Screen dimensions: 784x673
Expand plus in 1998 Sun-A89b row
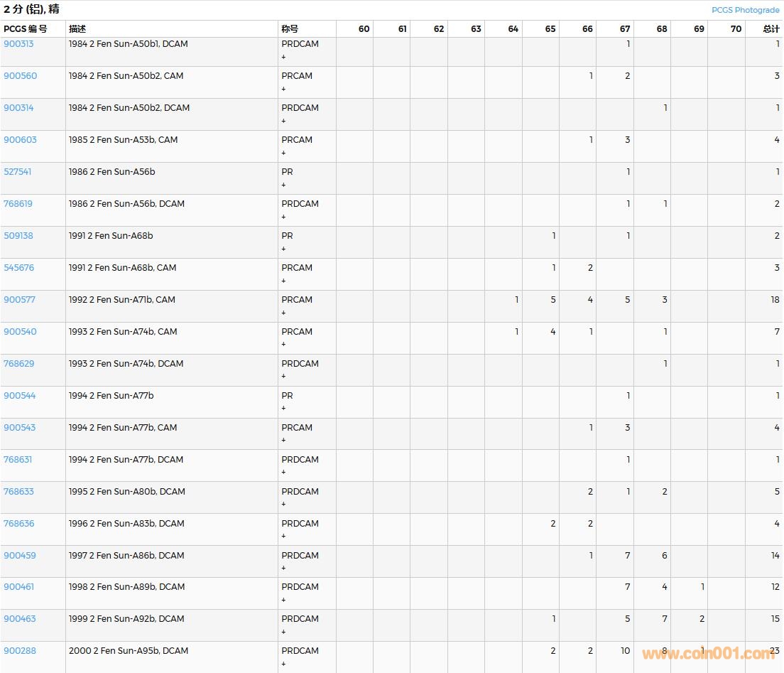pos(284,600)
